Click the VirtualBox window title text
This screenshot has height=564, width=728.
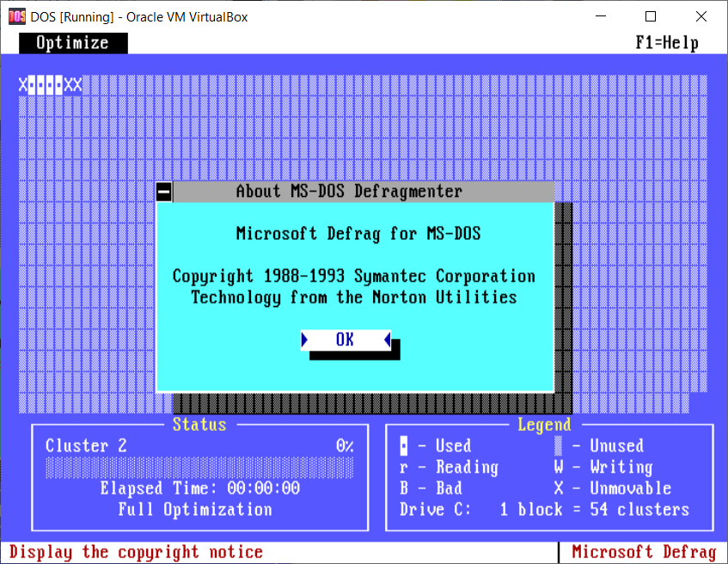click(139, 16)
